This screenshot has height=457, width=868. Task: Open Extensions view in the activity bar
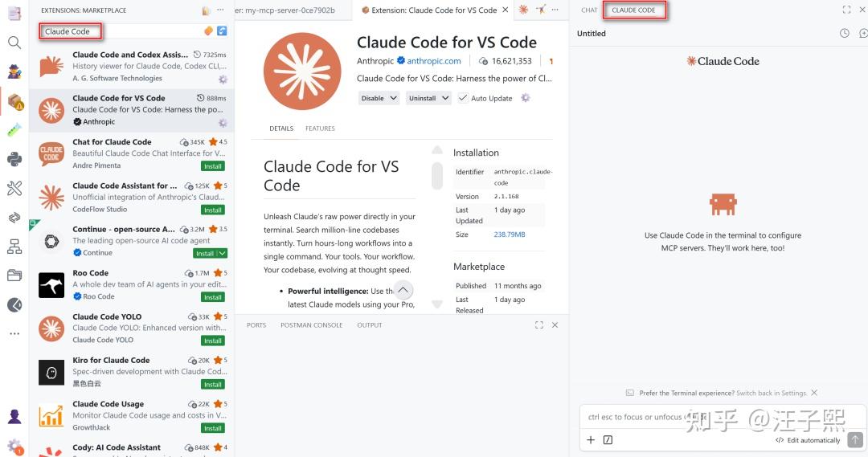point(15,102)
